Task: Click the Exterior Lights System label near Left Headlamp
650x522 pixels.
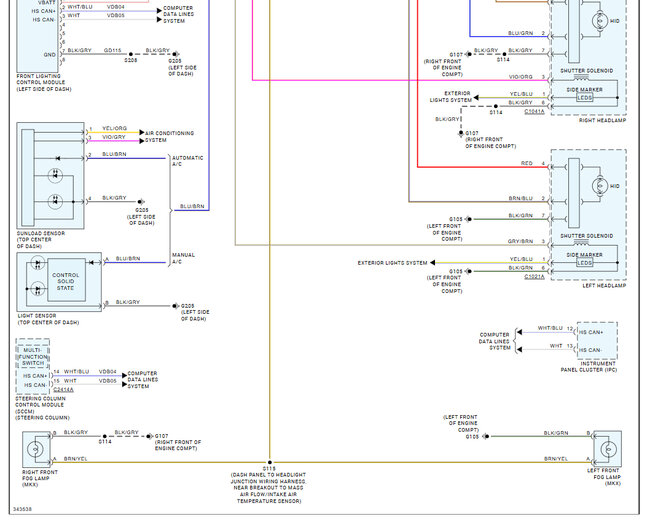Action: (x=392, y=263)
